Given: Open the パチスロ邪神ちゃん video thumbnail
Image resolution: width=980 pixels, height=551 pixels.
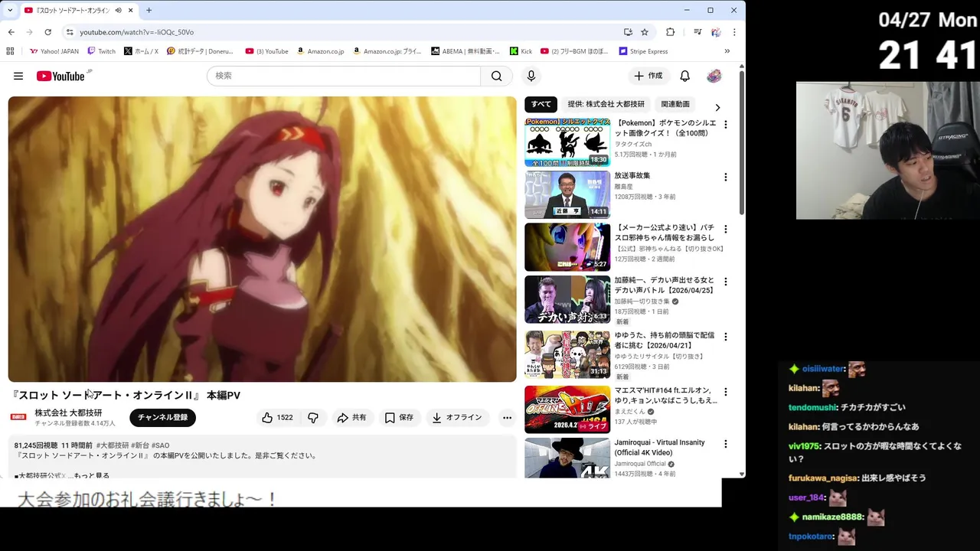Looking at the screenshot, I should coord(567,247).
